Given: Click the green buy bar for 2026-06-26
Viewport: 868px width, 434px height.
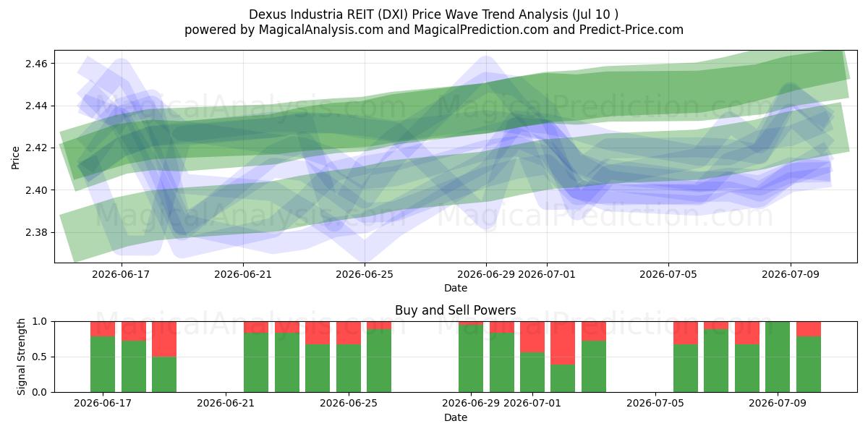Looking at the screenshot, I should (379, 361).
